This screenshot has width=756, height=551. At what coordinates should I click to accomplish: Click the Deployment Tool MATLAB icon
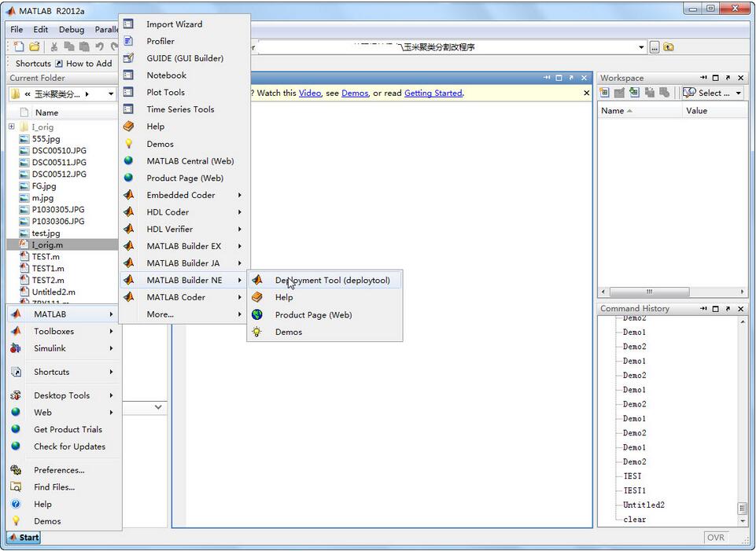coord(257,280)
